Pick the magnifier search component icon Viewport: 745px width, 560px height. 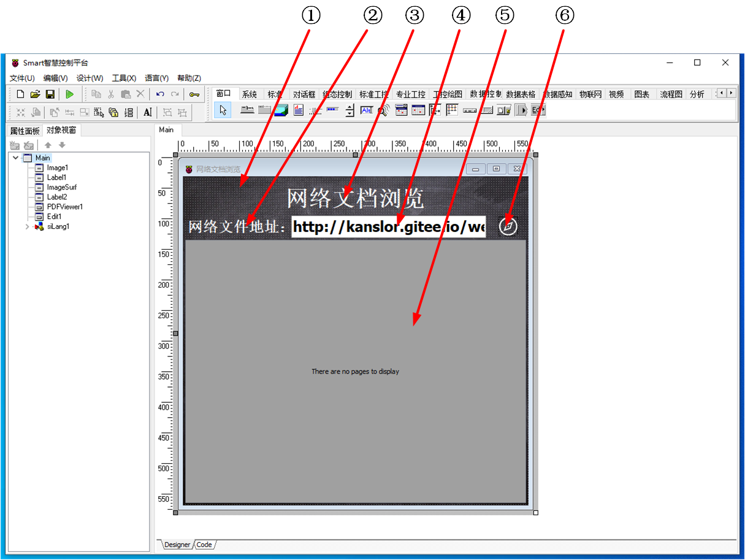[x=384, y=110]
